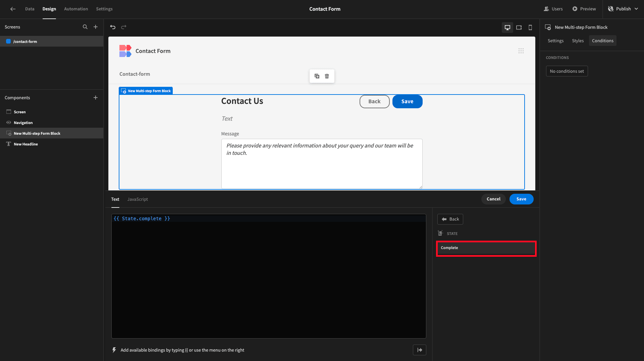Click the undo arrow icon
The height and width of the screenshot is (361, 644).
click(113, 27)
